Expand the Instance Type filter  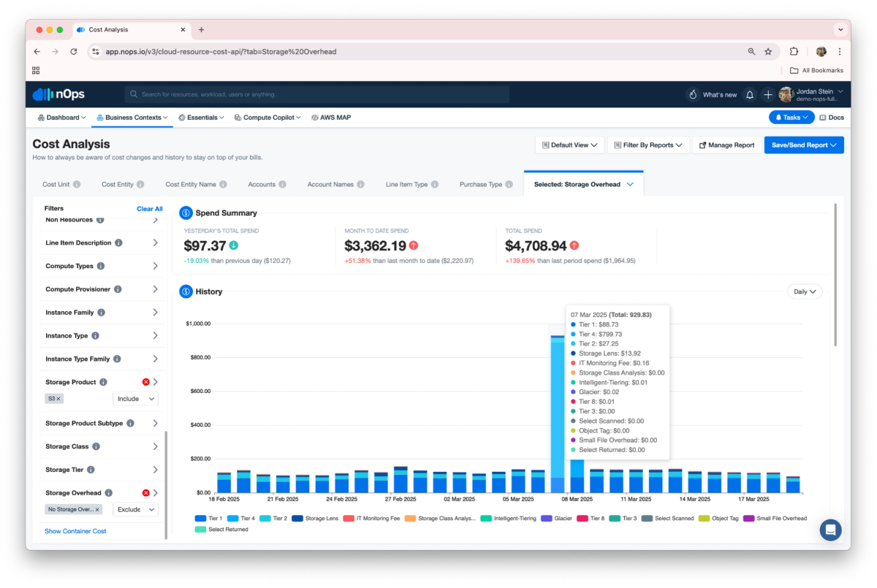tap(102, 336)
